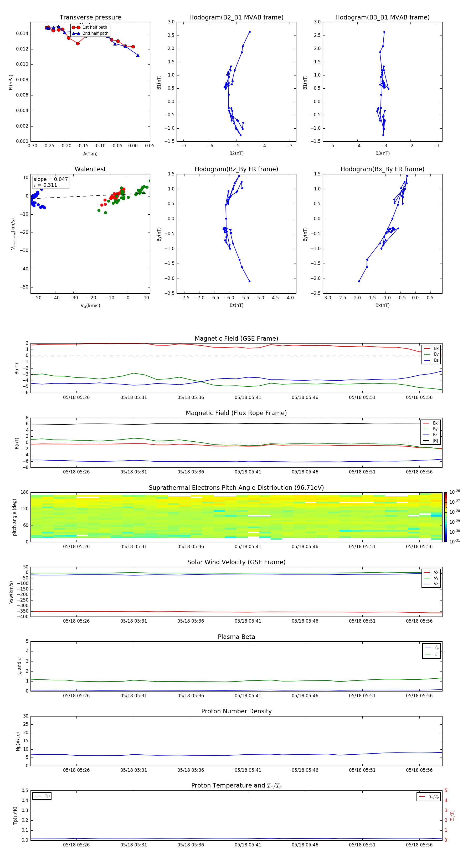Click the Bz(nT) x-axis label
The height and width of the screenshot is (868, 473).
(236, 306)
